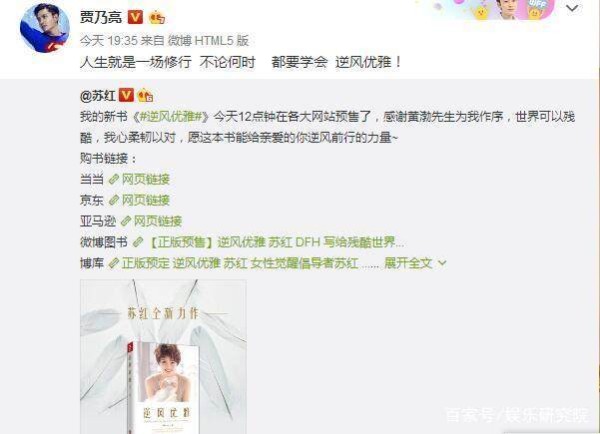Screen dimensions: 600x434
Task: Click the link icon beside 京东 网页链接
Action: click(x=114, y=200)
